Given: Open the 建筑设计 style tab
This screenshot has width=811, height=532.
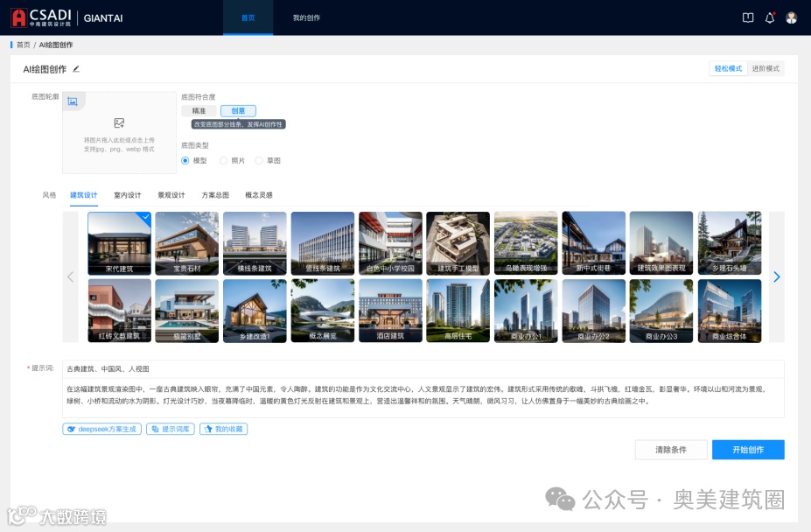Looking at the screenshot, I should [x=84, y=195].
